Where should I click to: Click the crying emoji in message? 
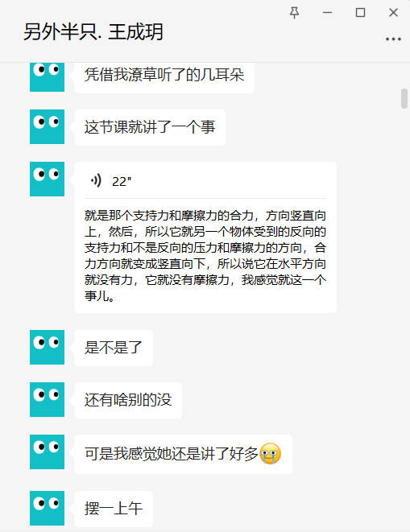coord(271,454)
